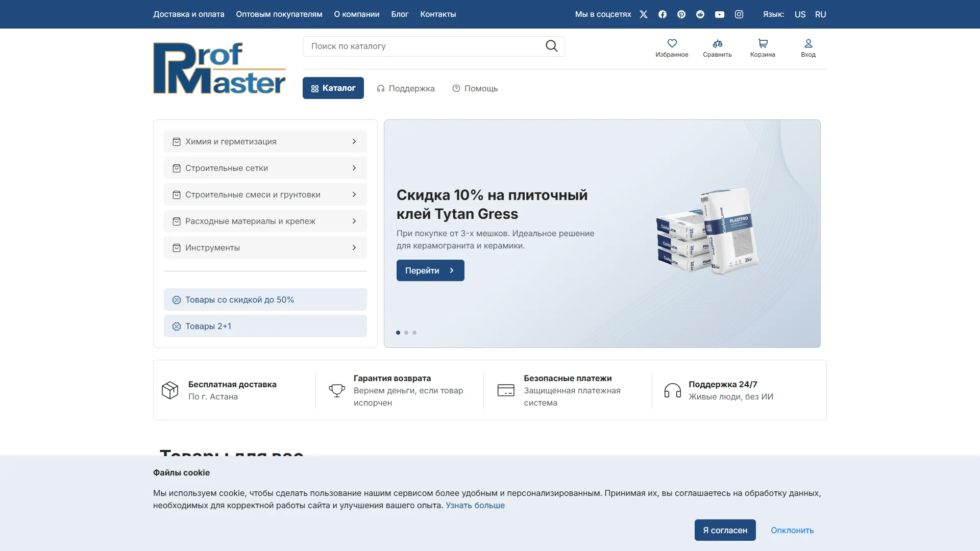Click the discount icon beside Товары 2+1
Image resolution: width=980 pixels, height=551 pixels.
tap(177, 327)
